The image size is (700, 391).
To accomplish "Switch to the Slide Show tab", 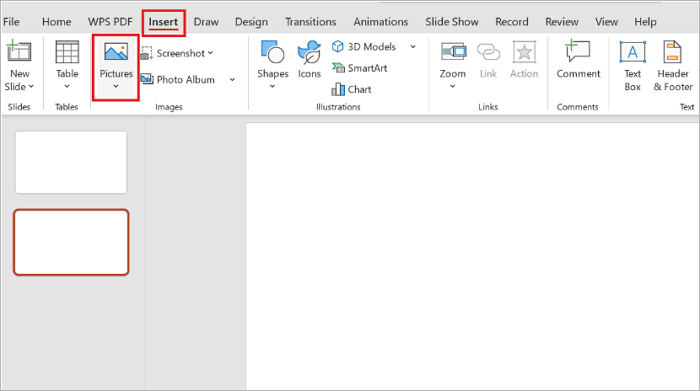I will point(452,21).
